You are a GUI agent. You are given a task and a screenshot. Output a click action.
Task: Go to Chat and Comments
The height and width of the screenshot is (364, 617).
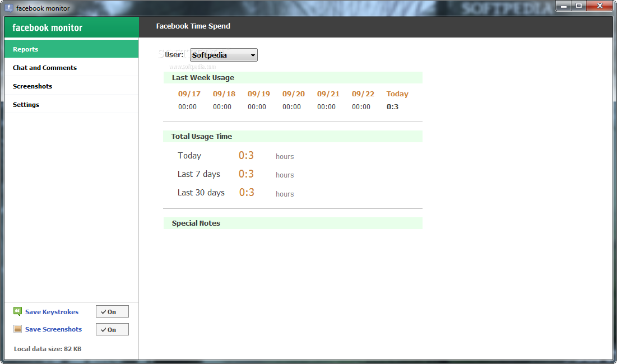click(x=72, y=68)
